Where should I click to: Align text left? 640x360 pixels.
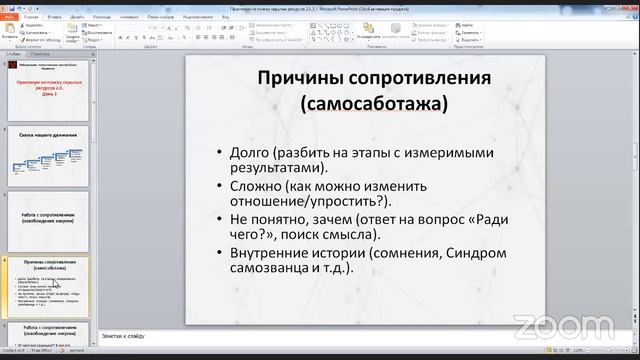click(198, 38)
